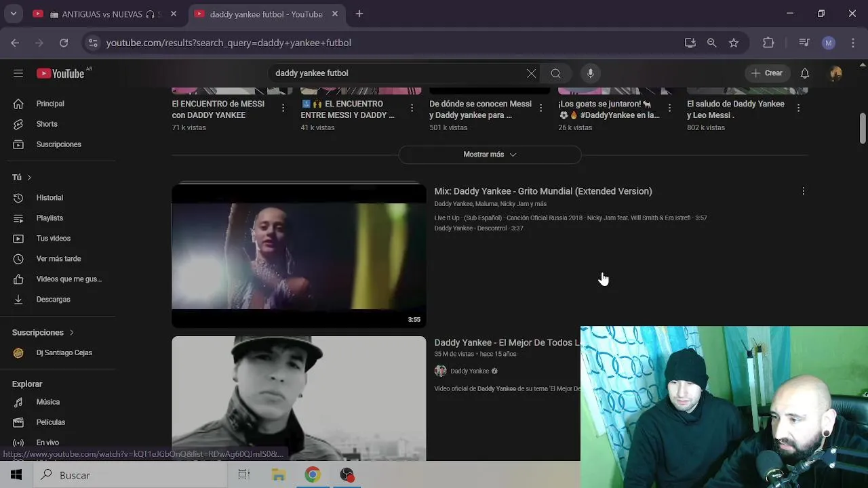The height and width of the screenshot is (488, 868).
Task: Click the taskbar Buscar search box
Action: coord(130,475)
